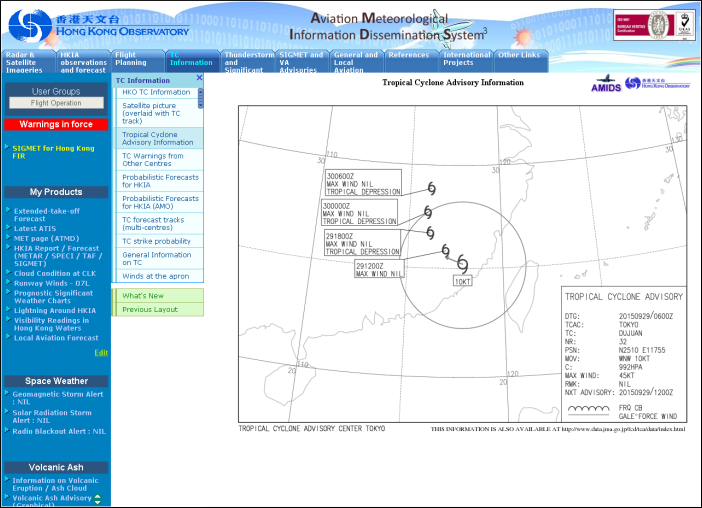Click the scroll arrows beside Volcanic Ash Advisory
The width and height of the screenshot is (702, 508).
pos(98,499)
